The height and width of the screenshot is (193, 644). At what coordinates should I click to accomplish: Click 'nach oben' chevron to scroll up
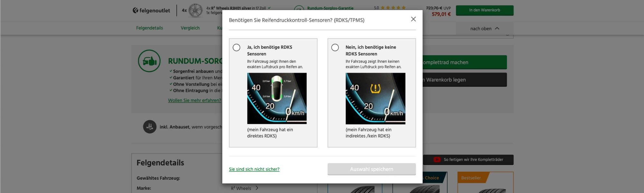tap(497, 28)
